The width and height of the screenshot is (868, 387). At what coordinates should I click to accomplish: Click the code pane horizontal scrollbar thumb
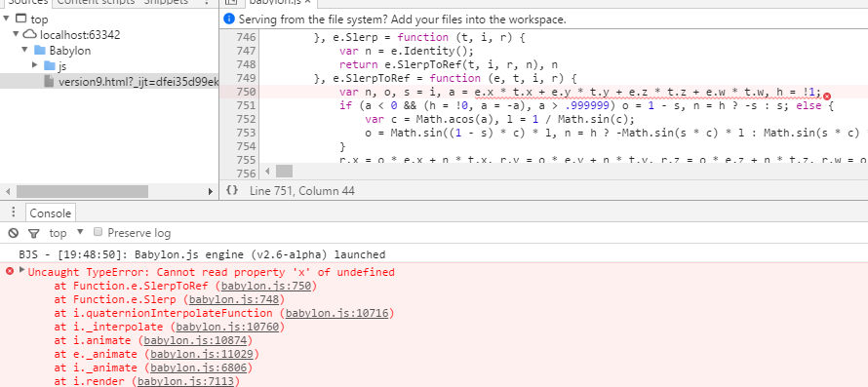[x=284, y=171]
